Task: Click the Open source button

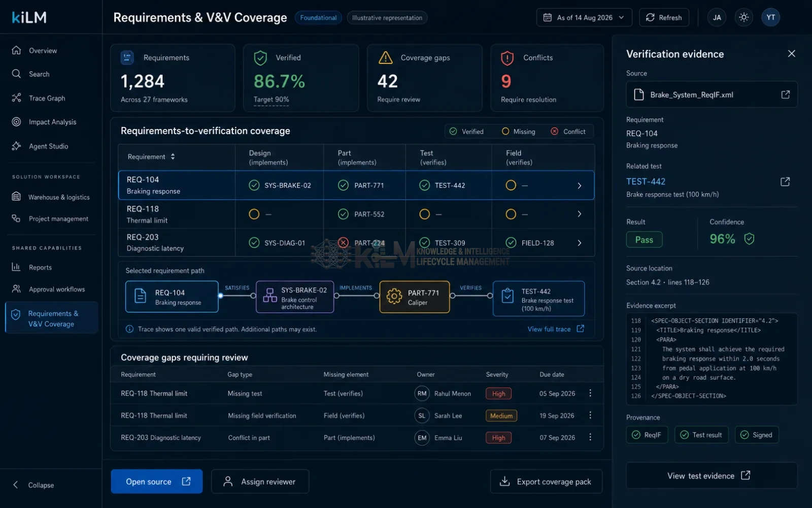Action: 157,482
